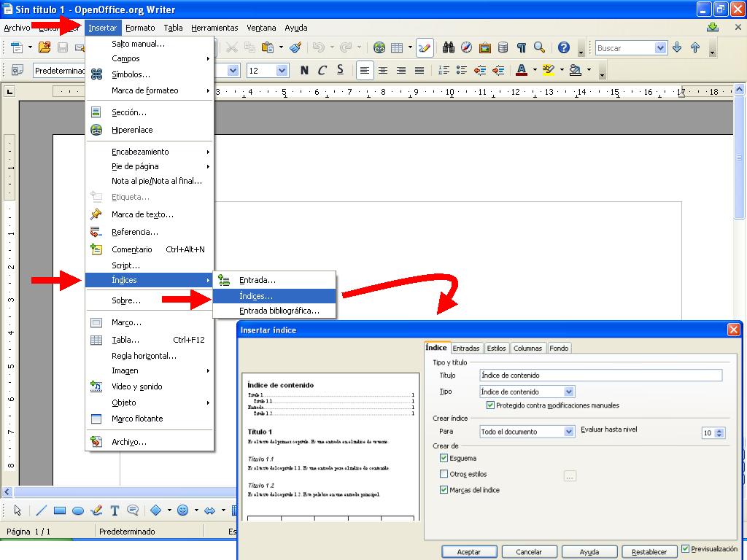Click the Cancelar button
747x560 pixels.
click(529, 552)
